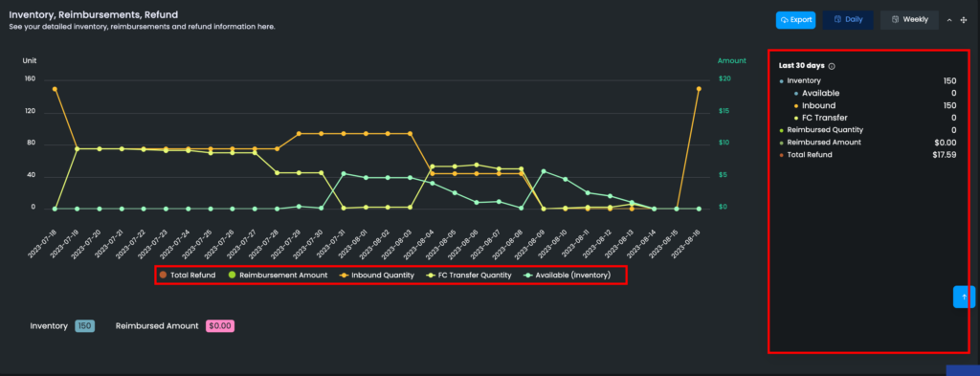Click the FC Transfer row in the side panel
Image resolution: width=980 pixels, height=376 pixels.
pos(875,118)
